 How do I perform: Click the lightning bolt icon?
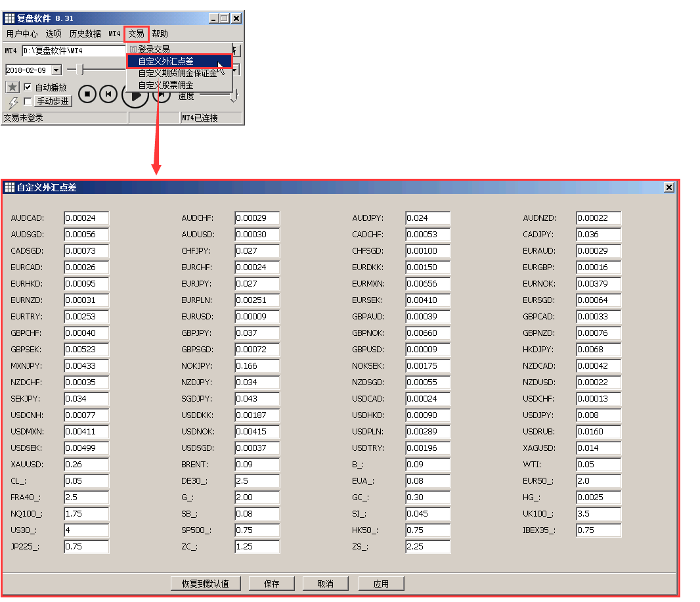(x=12, y=103)
